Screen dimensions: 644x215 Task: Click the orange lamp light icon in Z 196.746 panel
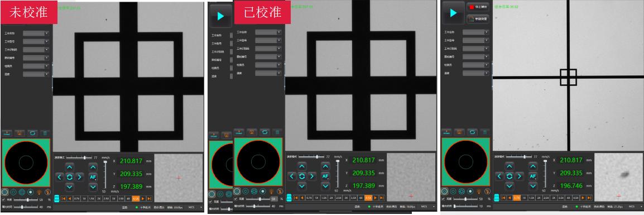479,191
